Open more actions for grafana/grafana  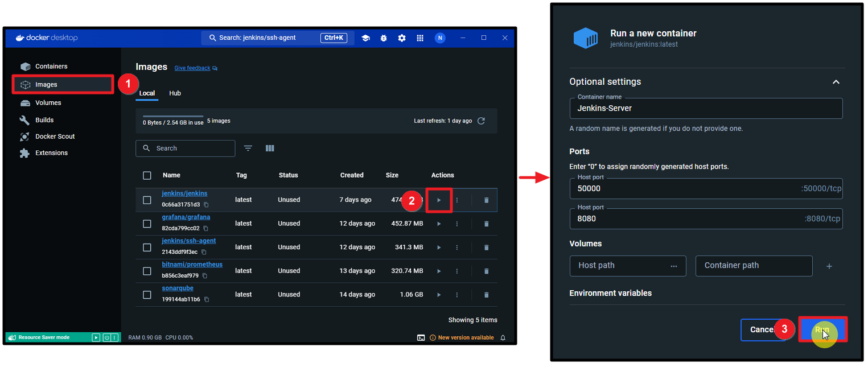click(457, 224)
